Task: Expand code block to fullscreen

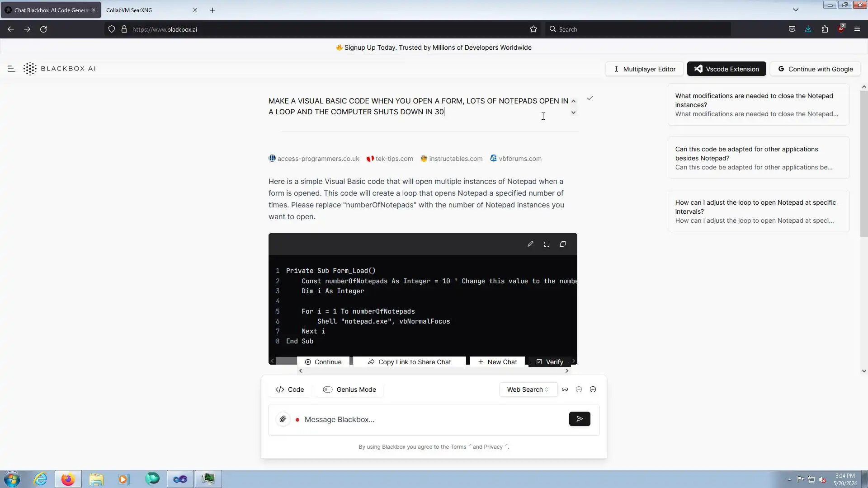Action: pos(547,244)
